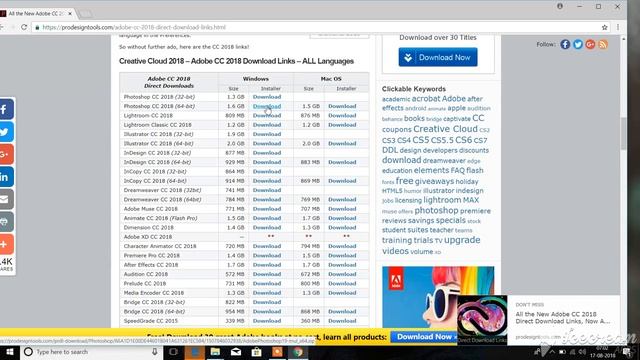Image resolution: width=640 pixels, height=360 pixels.
Task: Download Lightroom Classic CC 2018 for Mac
Action: [x=342, y=125]
